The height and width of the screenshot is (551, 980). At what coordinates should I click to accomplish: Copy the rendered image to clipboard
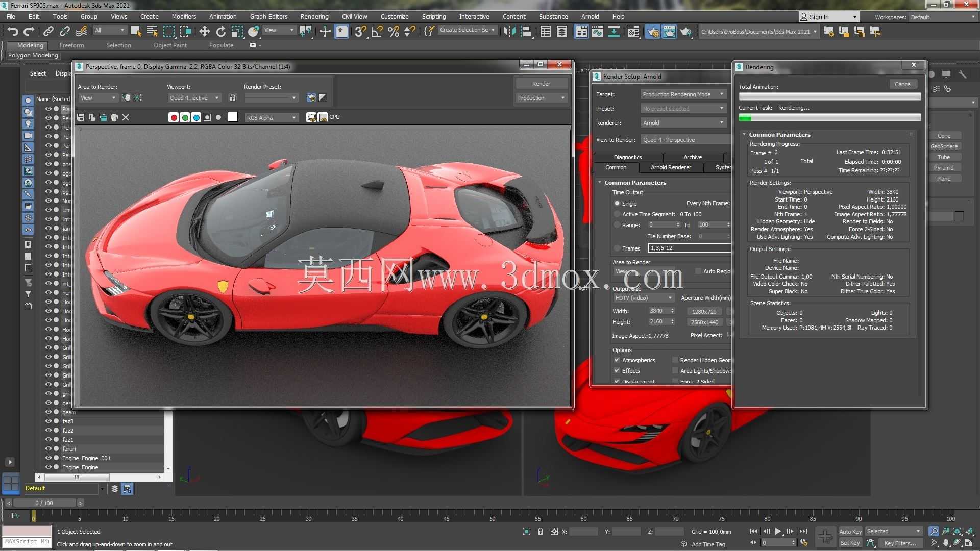[x=92, y=117]
